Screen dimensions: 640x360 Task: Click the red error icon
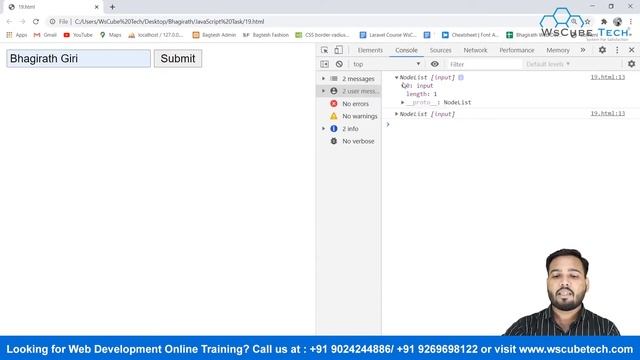334,104
